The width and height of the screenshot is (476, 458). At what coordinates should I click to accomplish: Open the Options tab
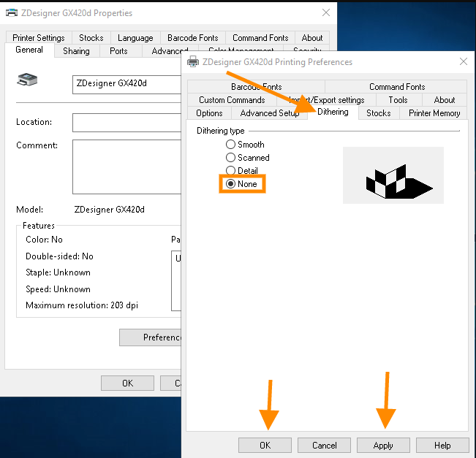click(209, 113)
